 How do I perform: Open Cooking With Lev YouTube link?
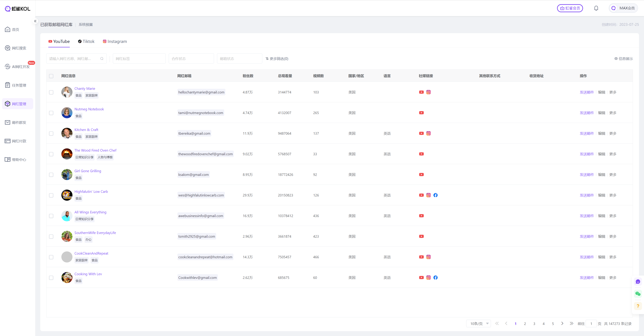pyautogui.click(x=421, y=278)
